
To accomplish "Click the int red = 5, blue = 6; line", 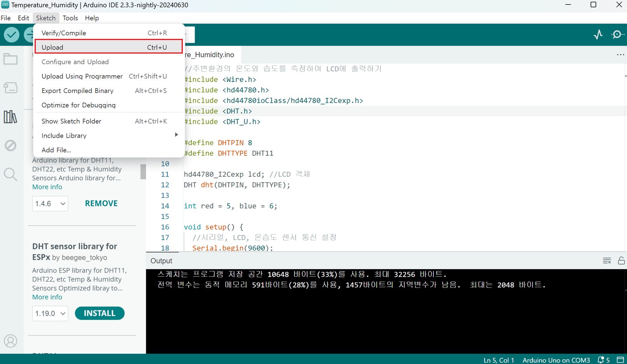I will pos(231,206).
